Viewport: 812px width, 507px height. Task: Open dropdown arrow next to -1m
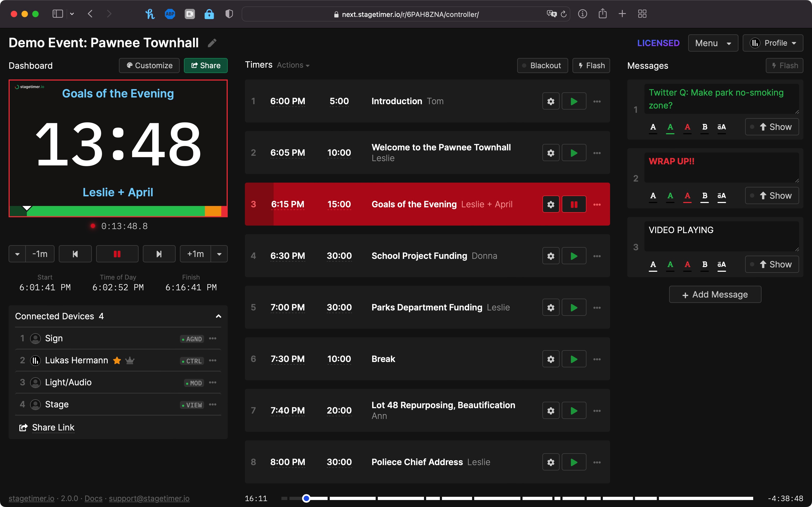17,254
